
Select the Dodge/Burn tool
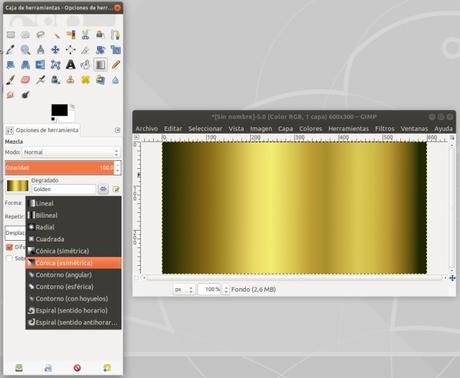point(25,95)
